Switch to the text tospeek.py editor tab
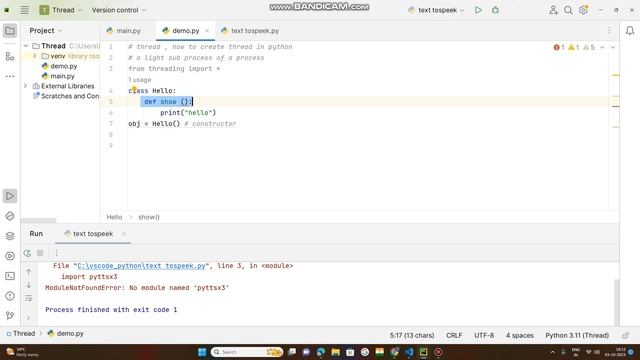 (250, 31)
